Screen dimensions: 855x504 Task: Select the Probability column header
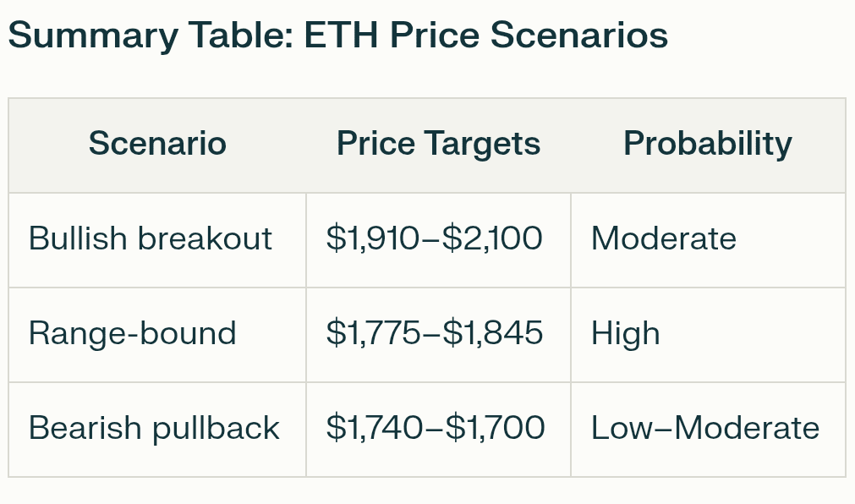[x=707, y=144]
